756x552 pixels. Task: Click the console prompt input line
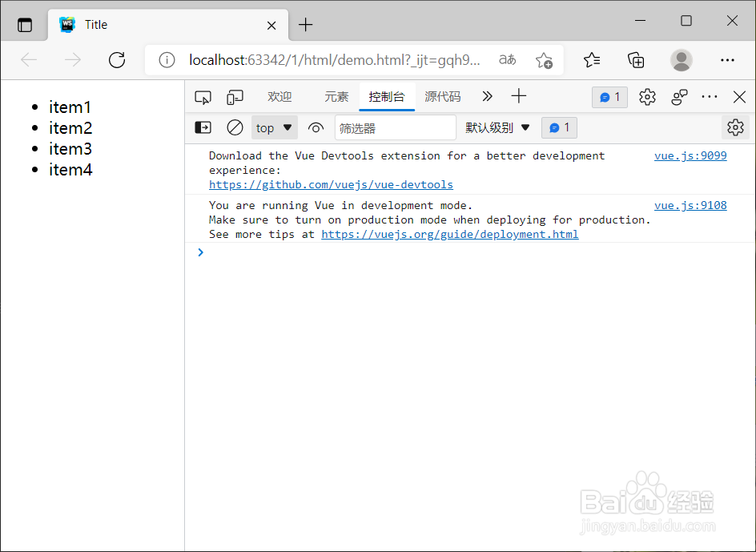pyautogui.click(x=470, y=252)
